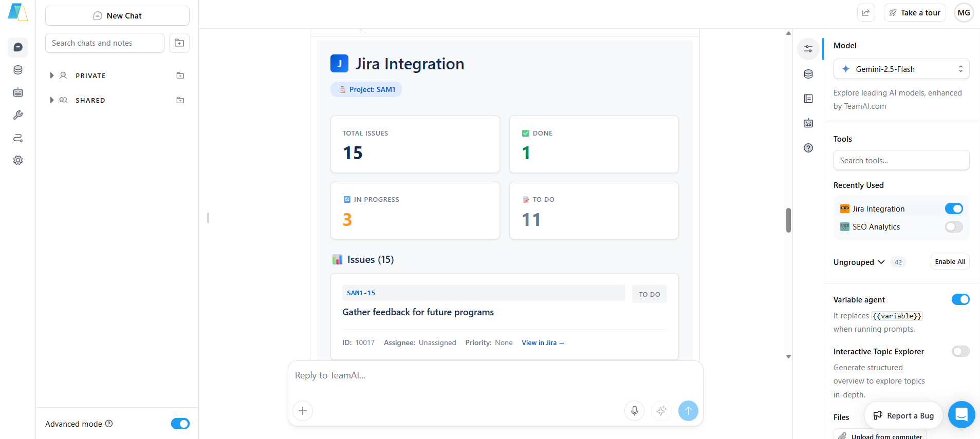The width and height of the screenshot is (980, 439).
Task: Click the Reply to TeamAI input
Action: click(495, 375)
